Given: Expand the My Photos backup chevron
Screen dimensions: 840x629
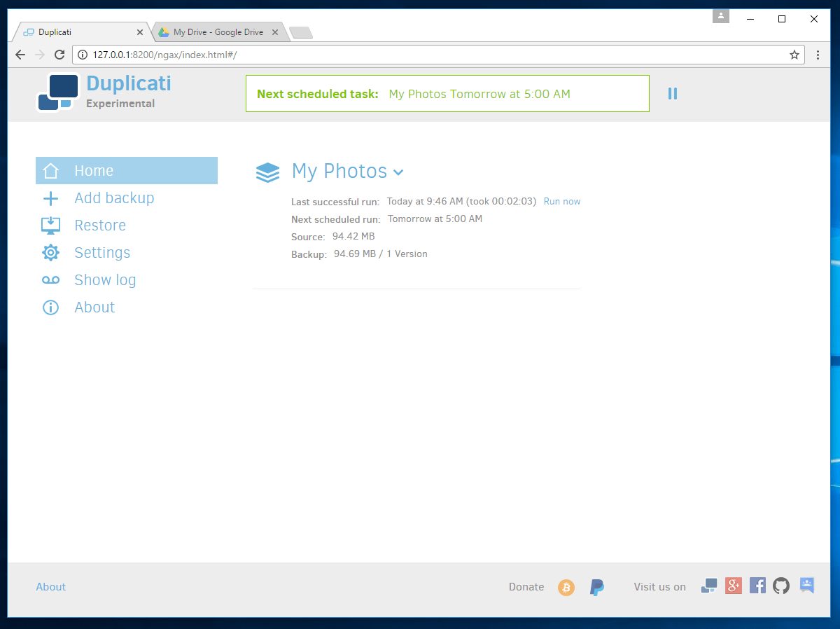Looking at the screenshot, I should point(398,172).
